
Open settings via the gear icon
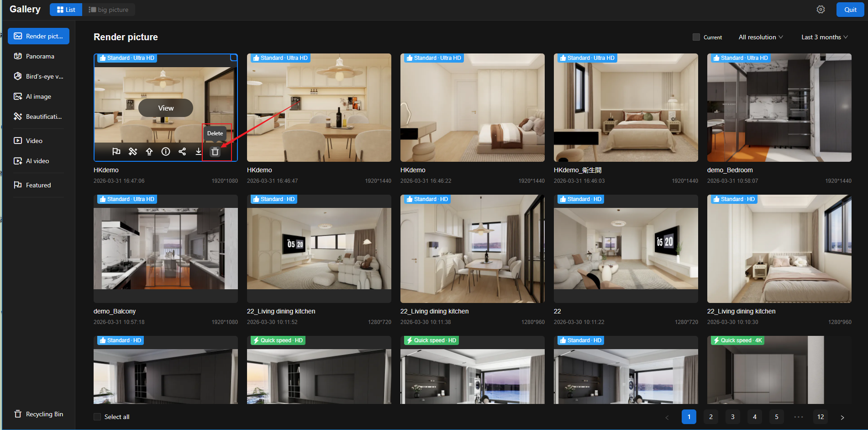pyautogui.click(x=821, y=10)
